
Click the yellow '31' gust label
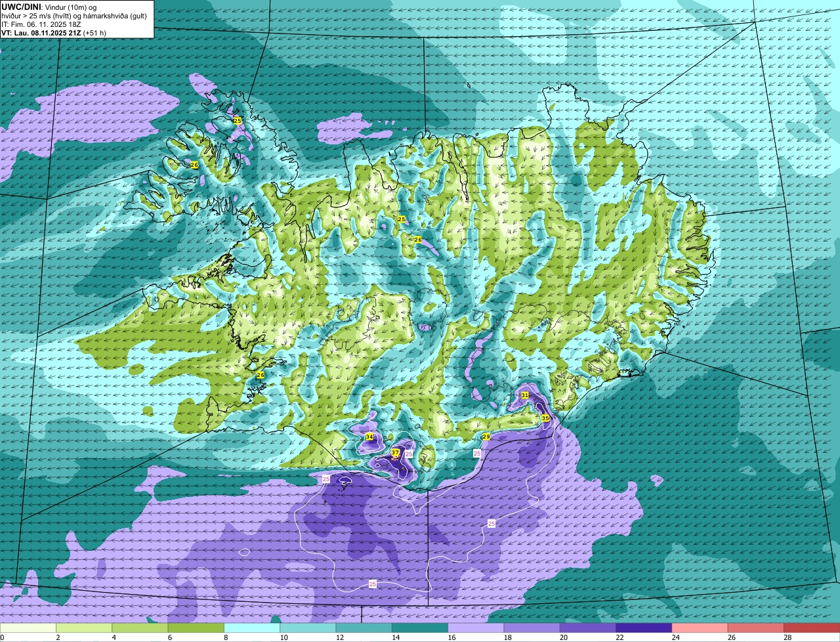pyautogui.click(x=524, y=395)
